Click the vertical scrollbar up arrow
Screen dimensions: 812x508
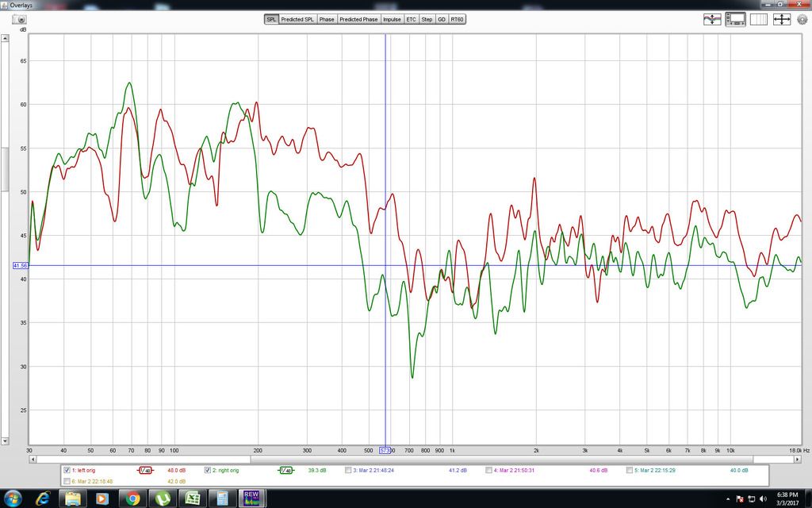(x=5, y=38)
